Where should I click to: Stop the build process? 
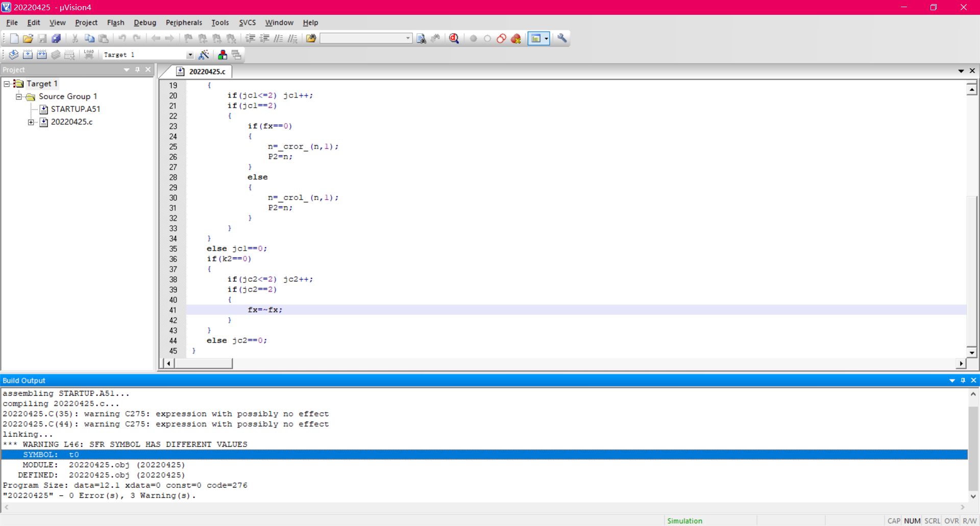[x=70, y=55]
